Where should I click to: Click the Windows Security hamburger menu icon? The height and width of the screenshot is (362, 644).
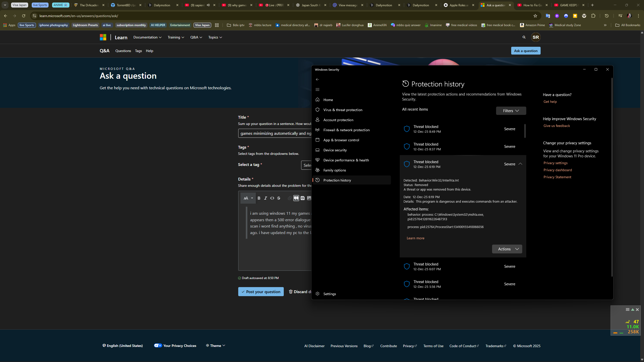point(317,89)
